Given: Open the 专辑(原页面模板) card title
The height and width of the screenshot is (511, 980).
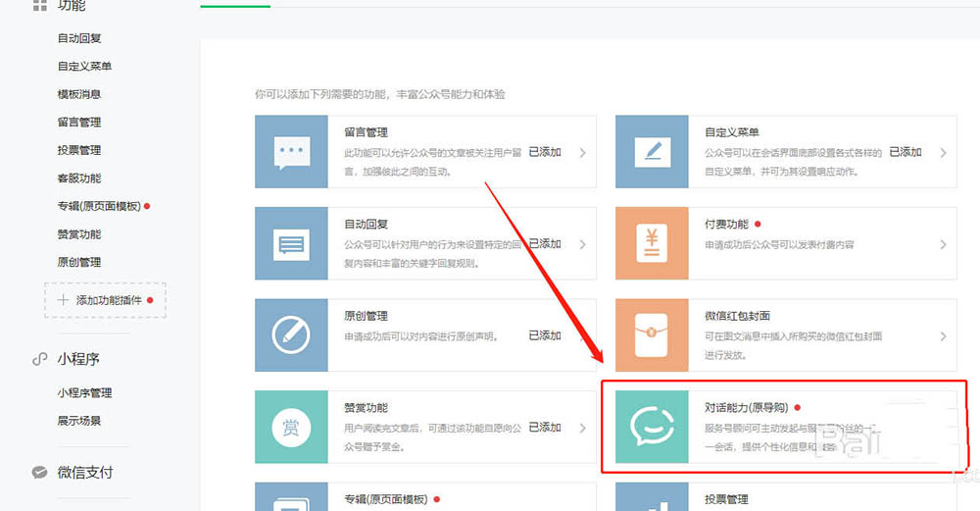Looking at the screenshot, I should pos(385,499).
